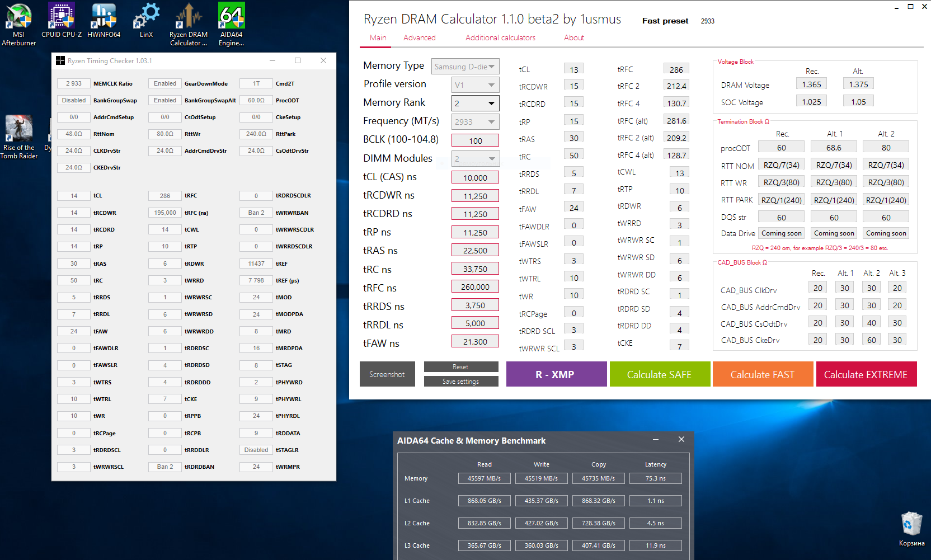
Task: Expand the Frequency (MT/s) dropdown
Action: pyautogui.click(x=475, y=122)
